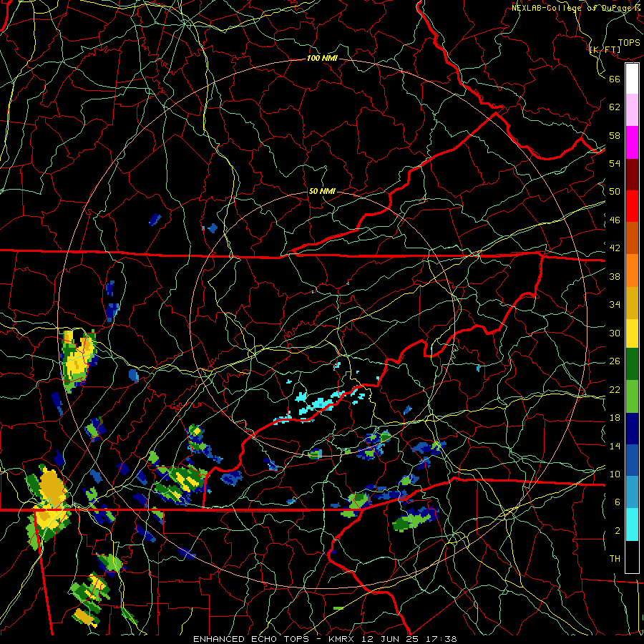This screenshot has height=644, width=644.
Task: Click the 100 NMI range ring label
Action: (322, 59)
